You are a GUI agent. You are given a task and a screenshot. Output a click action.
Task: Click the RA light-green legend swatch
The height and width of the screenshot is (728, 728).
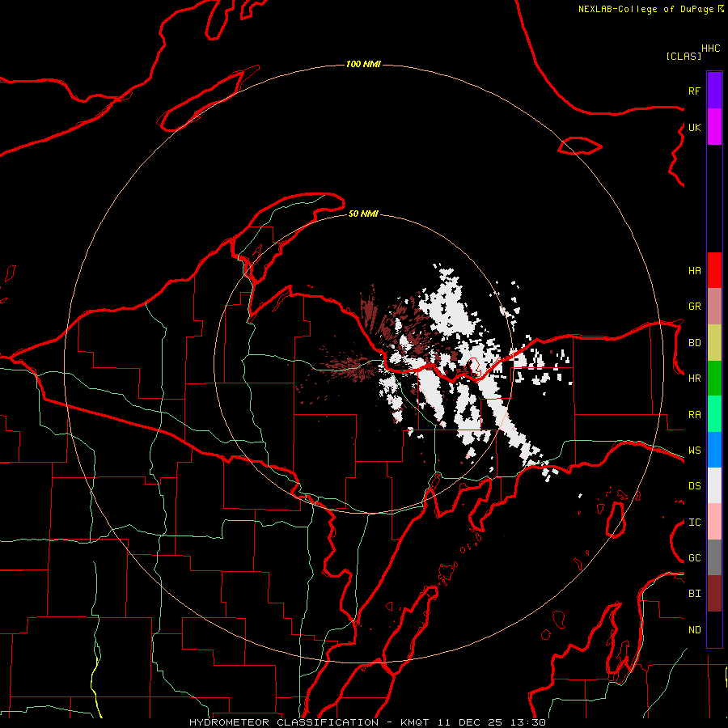[714, 414]
